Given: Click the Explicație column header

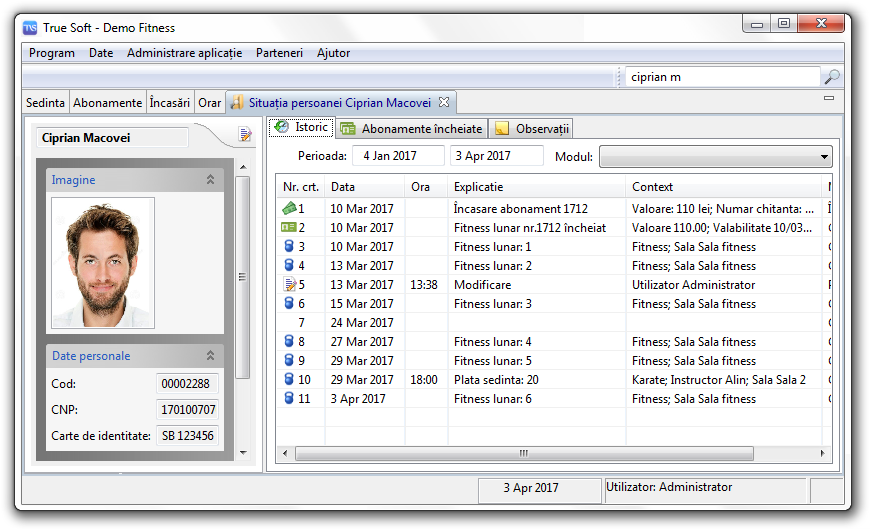Looking at the screenshot, I should pyautogui.click(x=536, y=187).
